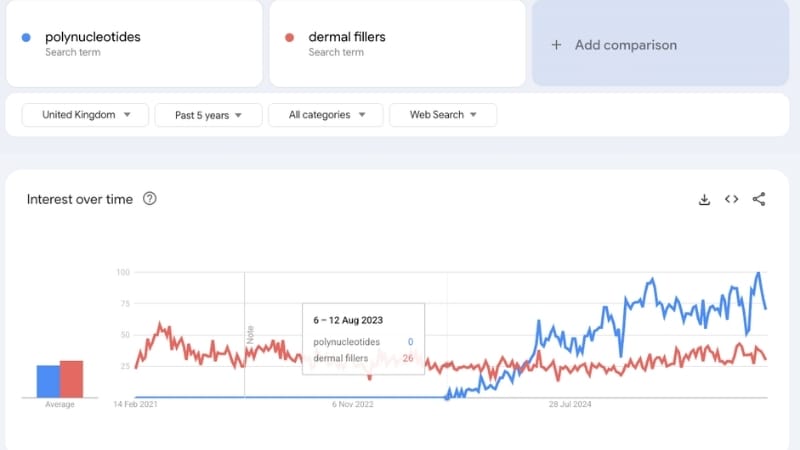This screenshot has width=800, height=450.
Task: Click the 75 y-axis label
Action: [x=125, y=304]
